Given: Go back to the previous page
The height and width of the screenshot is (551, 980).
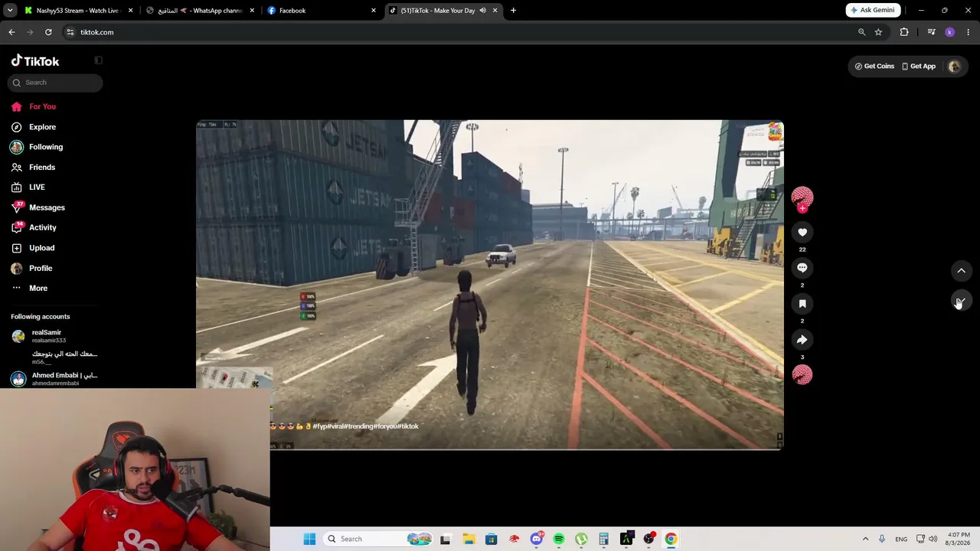Looking at the screenshot, I should (x=11, y=32).
